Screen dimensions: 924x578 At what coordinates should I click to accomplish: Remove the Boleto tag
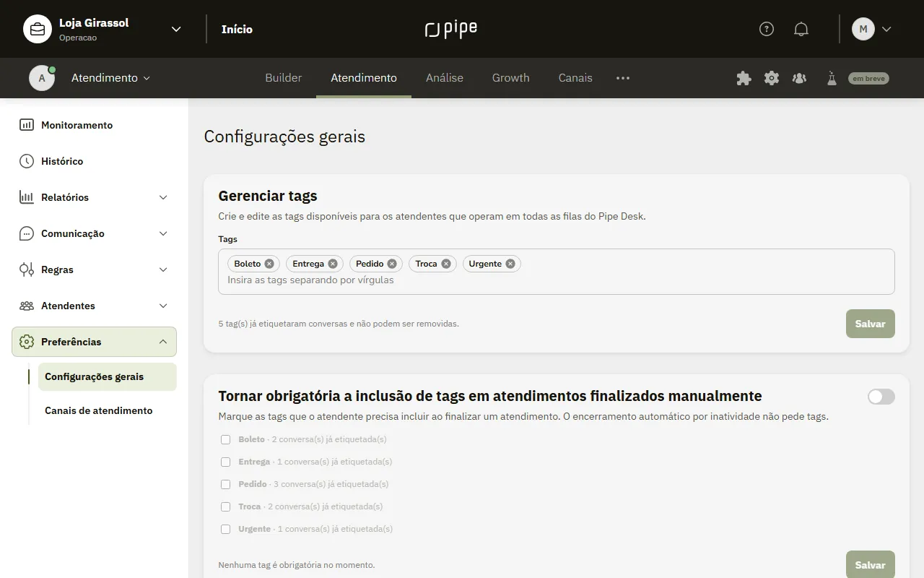pos(269,264)
